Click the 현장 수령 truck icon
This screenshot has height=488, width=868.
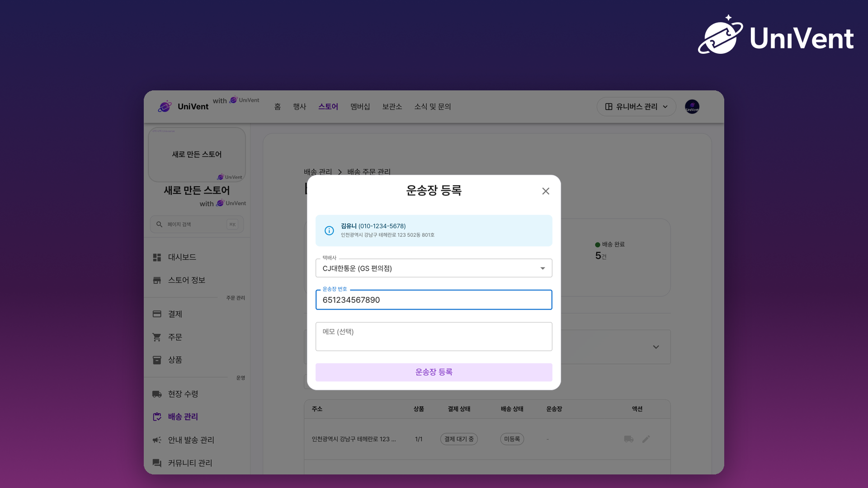(157, 394)
